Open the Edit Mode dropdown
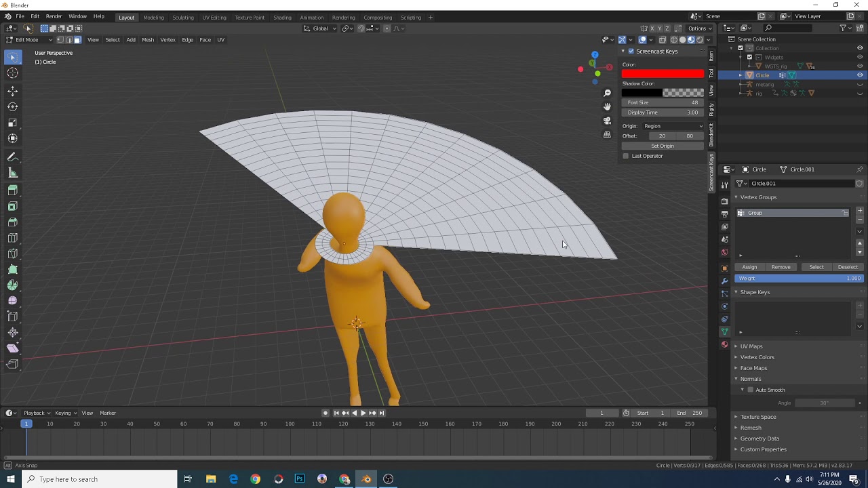868x488 pixels. pyautogui.click(x=28, y=40)
